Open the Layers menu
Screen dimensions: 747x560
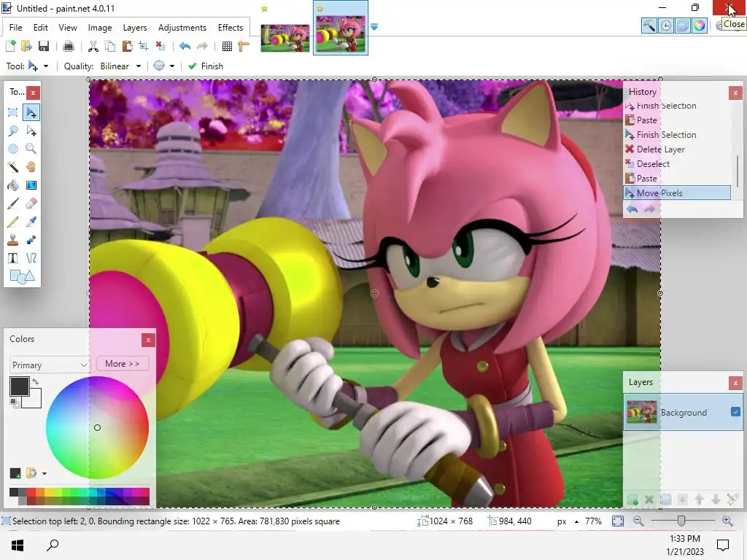pyautogui.click(x=135, y=28)
